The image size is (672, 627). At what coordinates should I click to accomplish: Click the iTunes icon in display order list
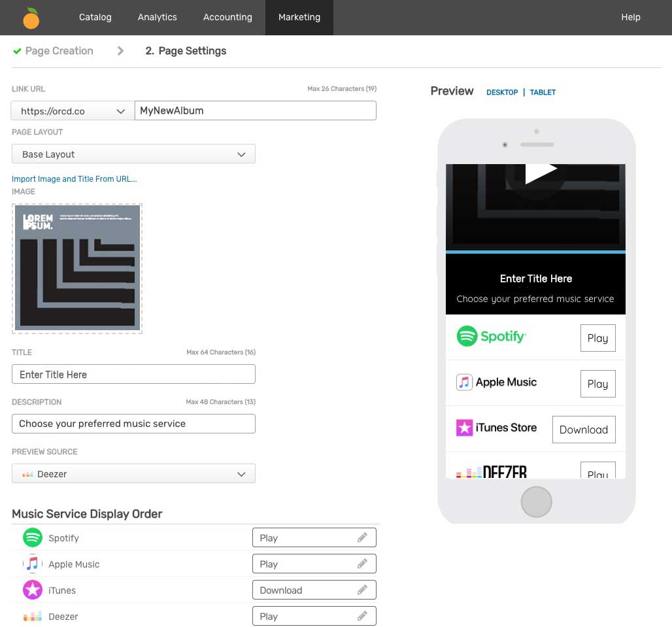(x=33, y=590)
